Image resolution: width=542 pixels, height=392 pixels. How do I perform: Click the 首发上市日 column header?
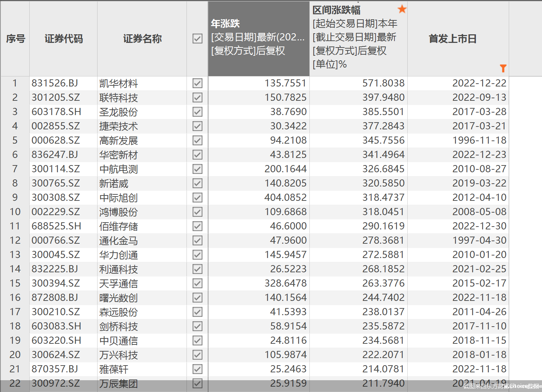pos(453,39)
